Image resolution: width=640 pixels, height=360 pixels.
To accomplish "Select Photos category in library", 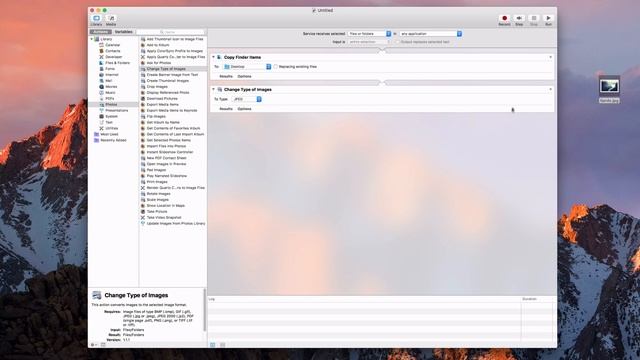I will tap(111, 104).
